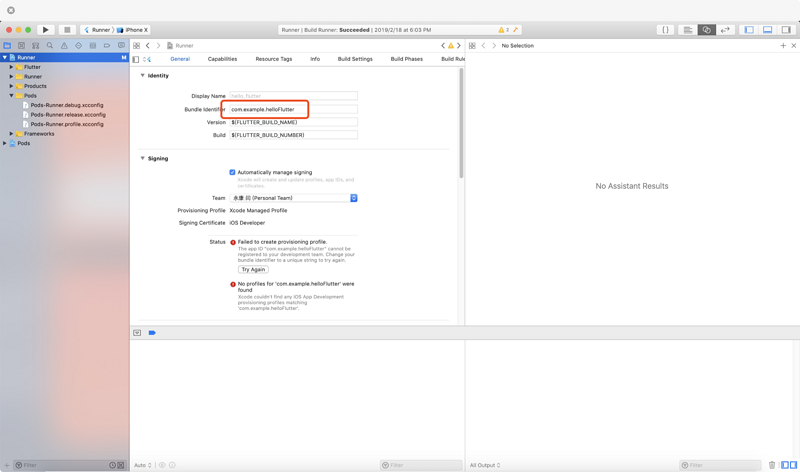Viewport: 800px width, 472px height.
Task: Expand the Products folder
Action: coord(11,86)
